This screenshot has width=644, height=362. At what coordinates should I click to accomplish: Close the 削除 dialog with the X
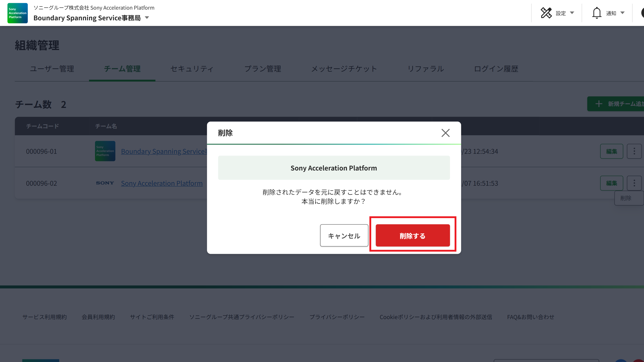[445, 133]
